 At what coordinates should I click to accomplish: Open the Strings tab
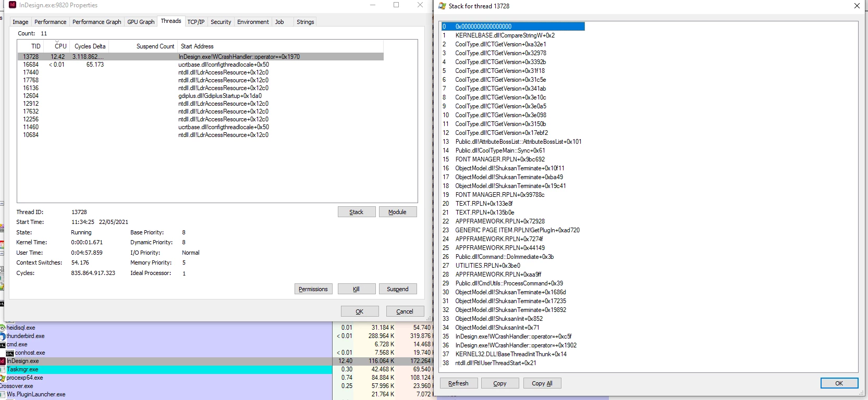point(305,22)
